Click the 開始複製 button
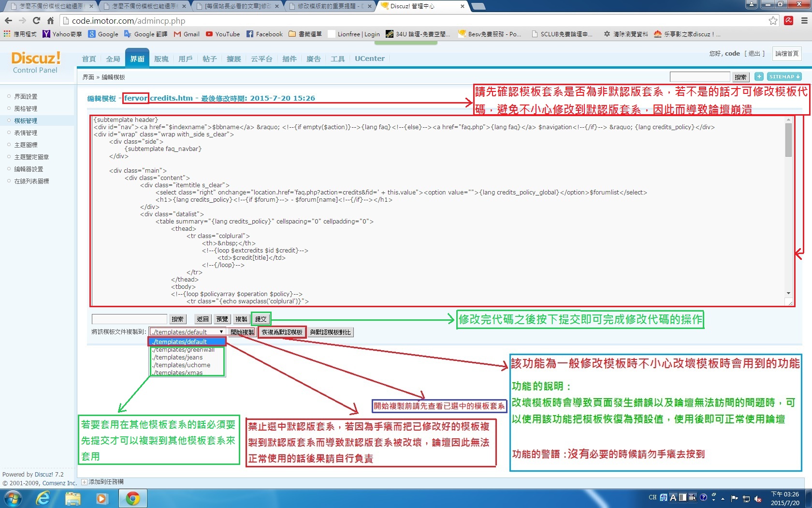This screenshot has width=812, height=508. click(x=242, y=332)
